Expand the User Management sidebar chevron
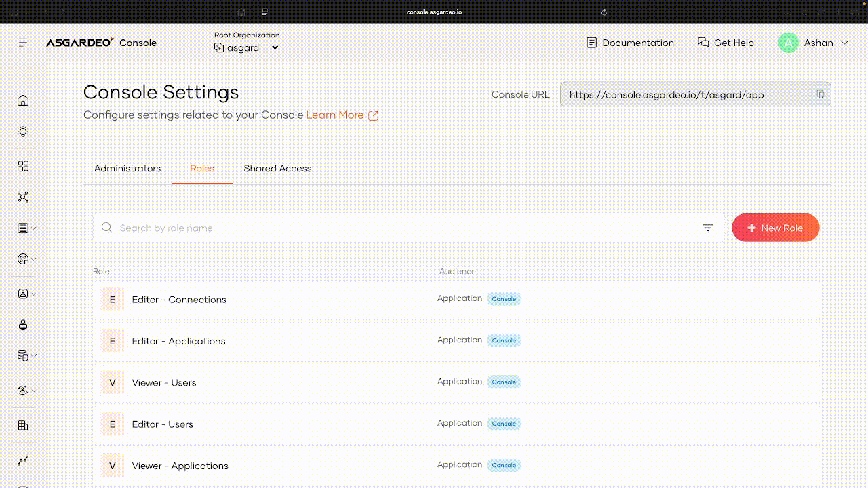 click(x=33, y=293)
